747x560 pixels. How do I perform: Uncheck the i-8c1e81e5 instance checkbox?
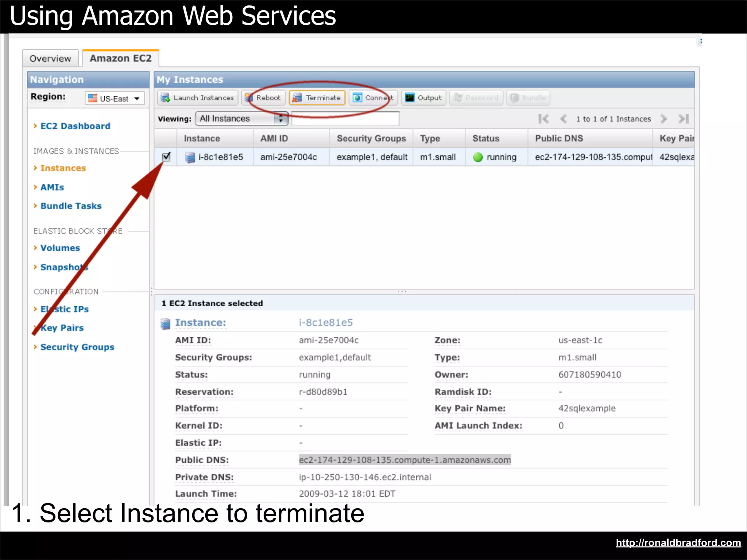coord(166,156)
